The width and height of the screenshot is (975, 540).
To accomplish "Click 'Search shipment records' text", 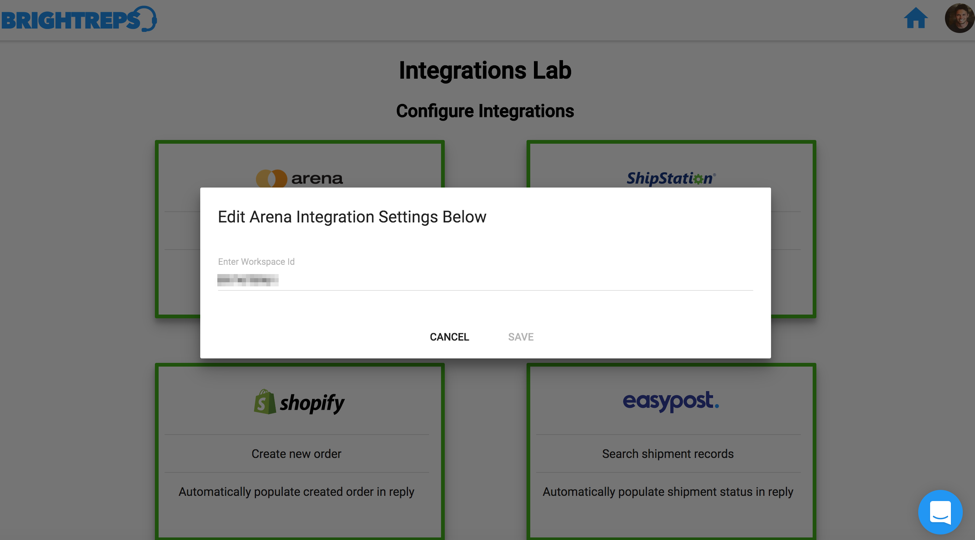I will pyautogui.click(x=668, y=454).
